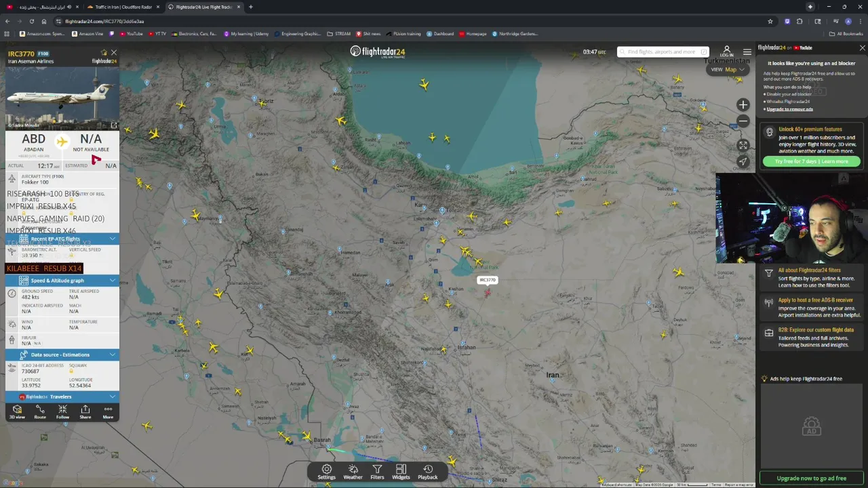This screenshot has height=488, width=868.
Task: Open the Weather layer options
Action: 353,472
